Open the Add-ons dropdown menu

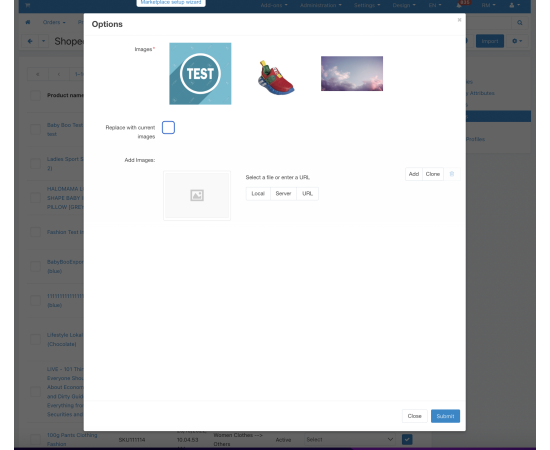click(274, 5)
